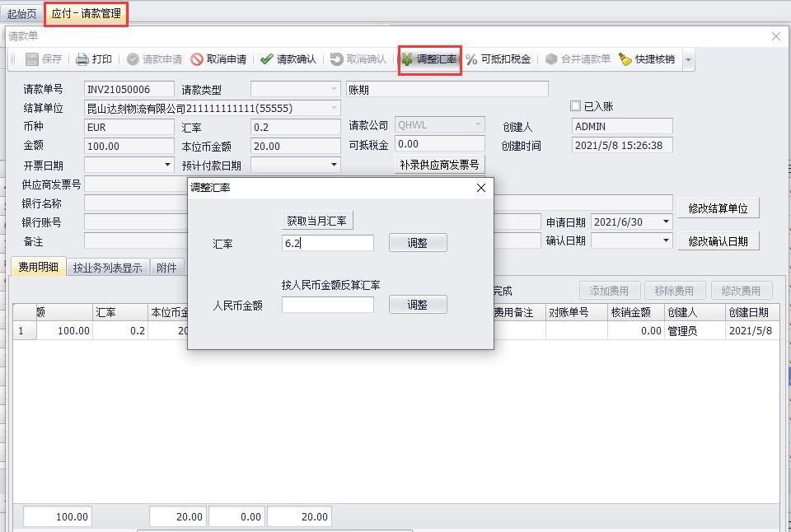Click the 可抵扣税金 percent icon
Viewport: 791px width, 532px height.
[x=472, y=59]
